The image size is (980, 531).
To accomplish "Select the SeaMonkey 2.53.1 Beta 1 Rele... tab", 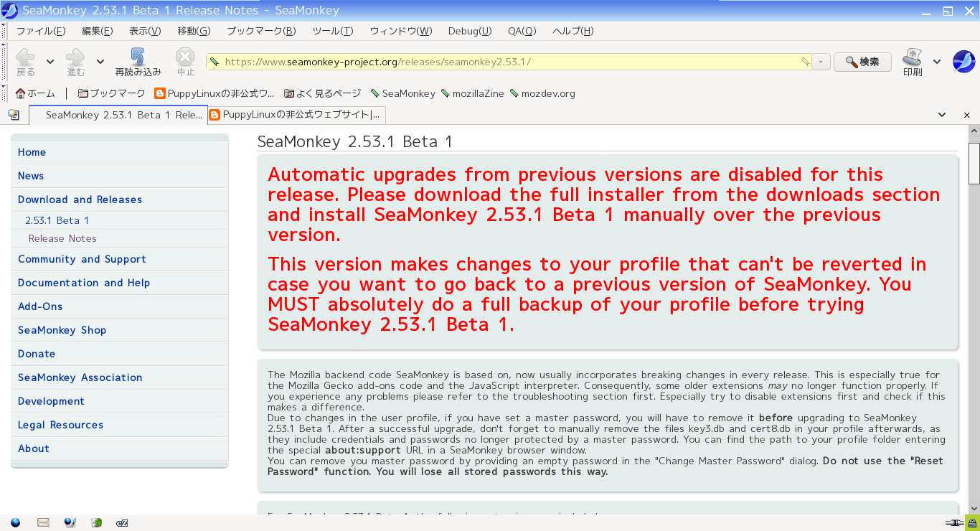I will pos(118,115).
